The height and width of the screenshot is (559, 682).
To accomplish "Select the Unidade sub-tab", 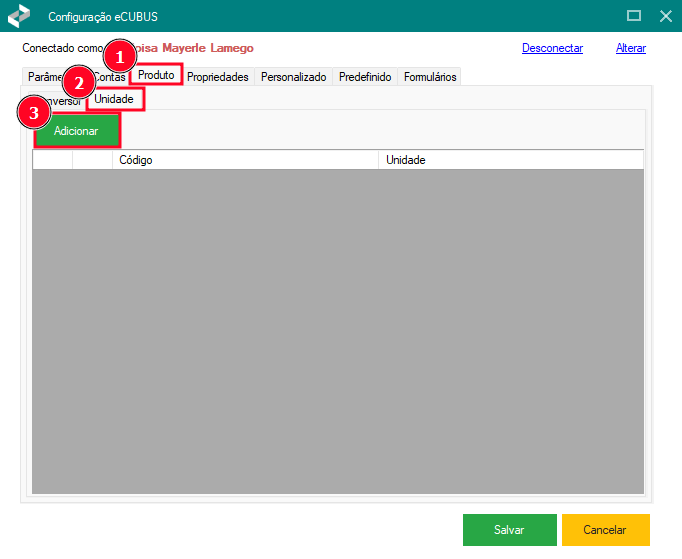I will click(114, 99).
